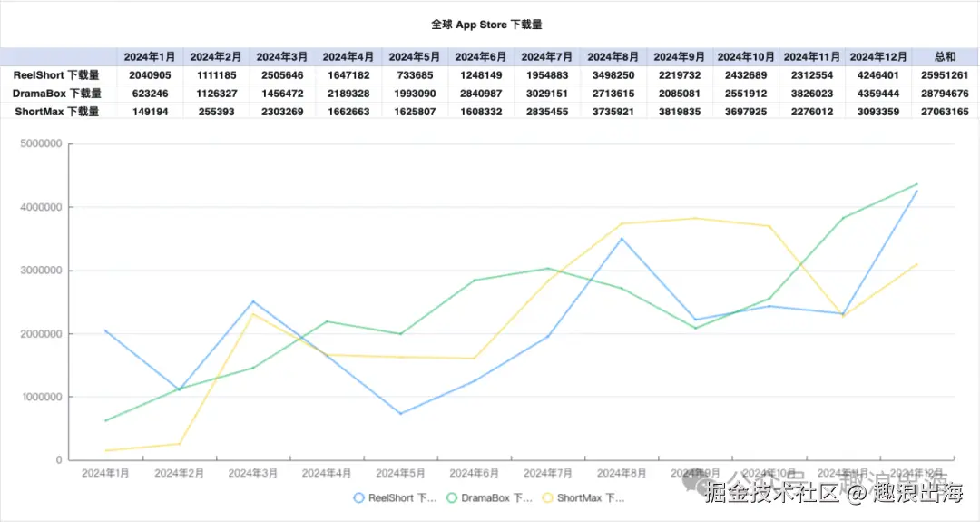The height and width of the screenshot is (522, 980).
Task: Click the 2024年7月 table column header
Action: click(x=547, y=57)
